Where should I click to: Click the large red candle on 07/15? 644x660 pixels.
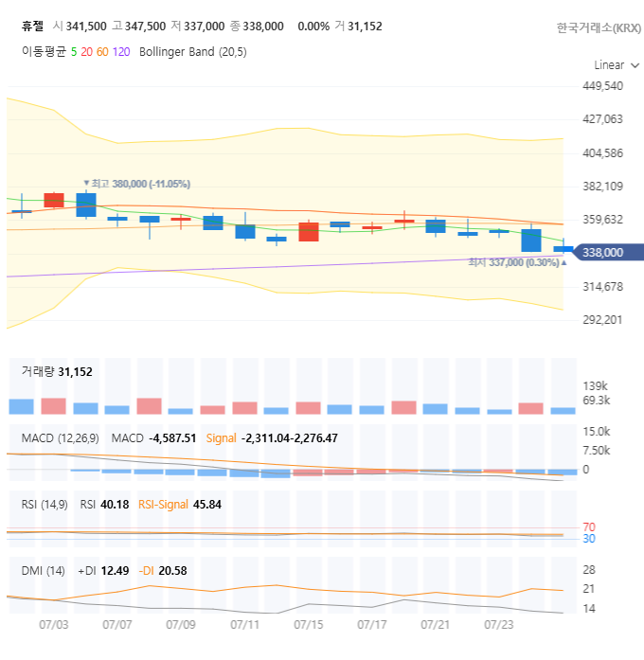tap(309, 231)
